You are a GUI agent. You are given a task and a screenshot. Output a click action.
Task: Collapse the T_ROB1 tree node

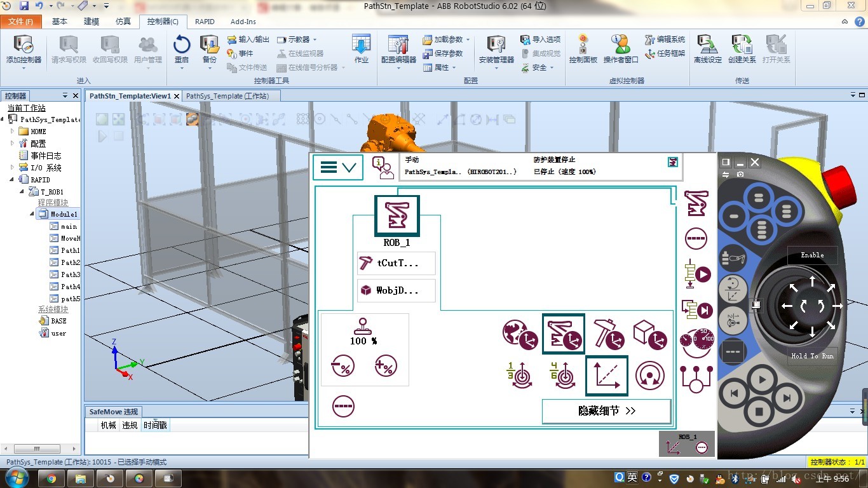pyautogui.click(x=22, y=191)
